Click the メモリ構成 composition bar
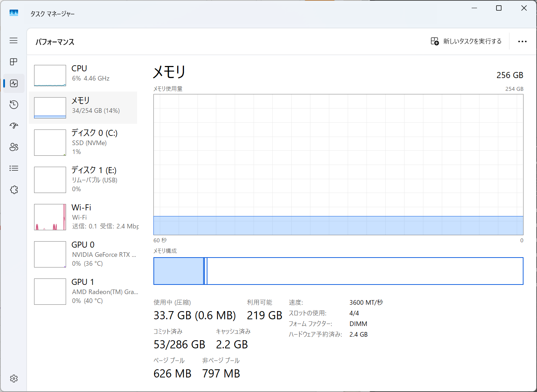This screenshot has height=392, width=537. [x=338, y=271]
